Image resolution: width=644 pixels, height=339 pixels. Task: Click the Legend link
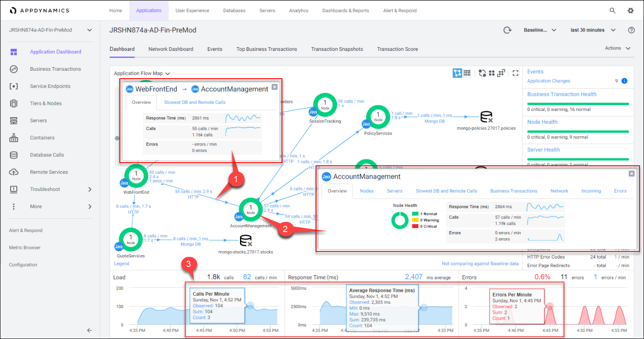[x=122, y=263]
